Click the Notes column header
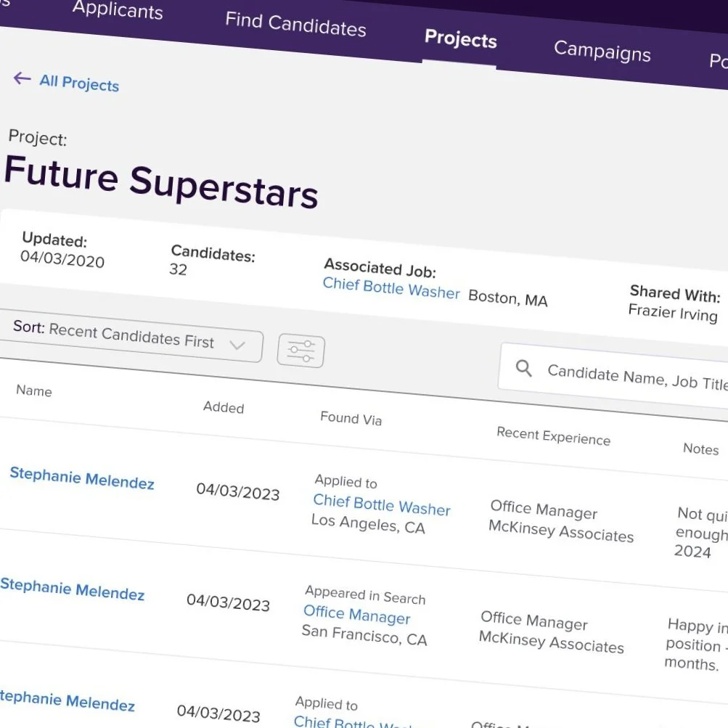Viewport: 728px width, 728px height. (700, 449)
